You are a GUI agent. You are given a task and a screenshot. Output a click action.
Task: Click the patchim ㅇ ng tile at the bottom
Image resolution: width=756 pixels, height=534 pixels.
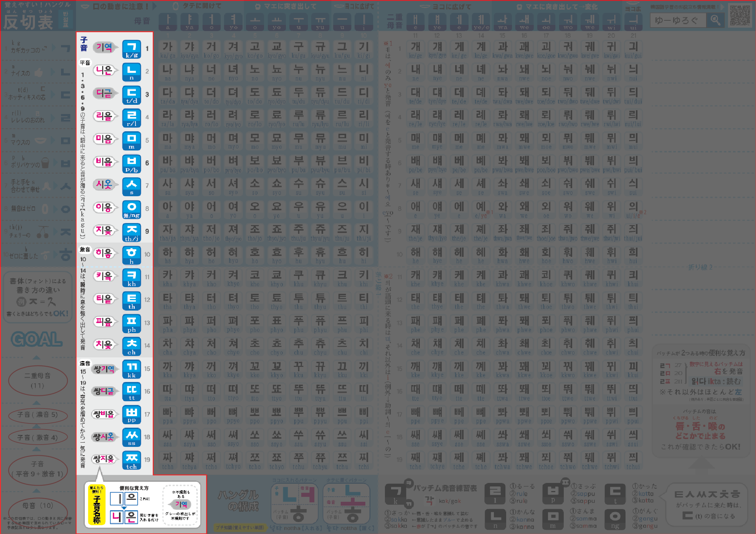[615, 519]
